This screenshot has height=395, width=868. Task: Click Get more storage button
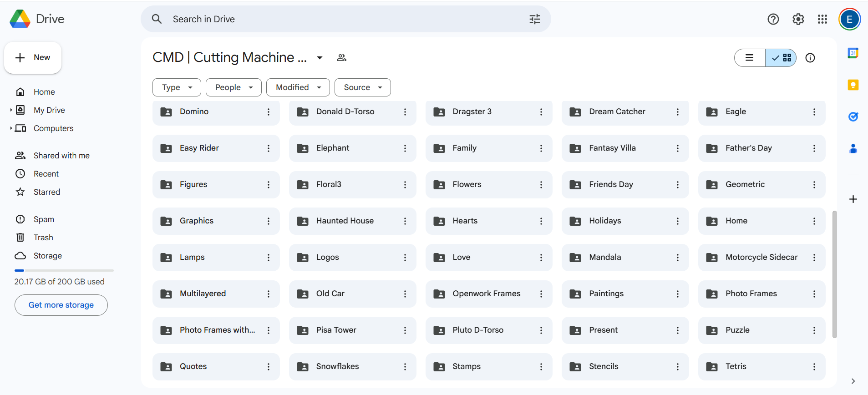click(61, 305)
